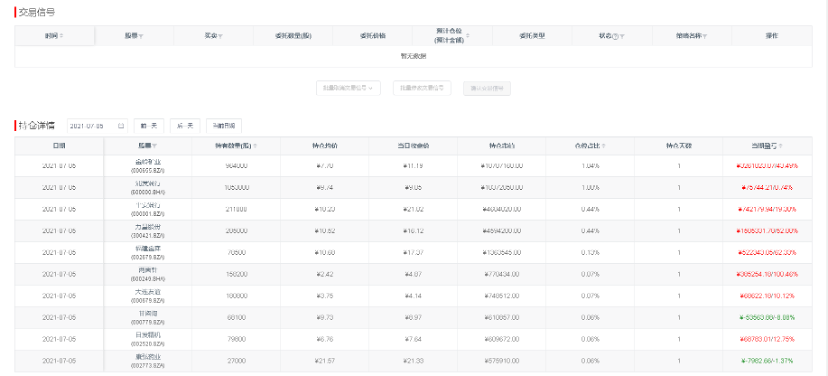Click the 交易信号 section heading
828x376 pixels.
click(x=36, y=12)
